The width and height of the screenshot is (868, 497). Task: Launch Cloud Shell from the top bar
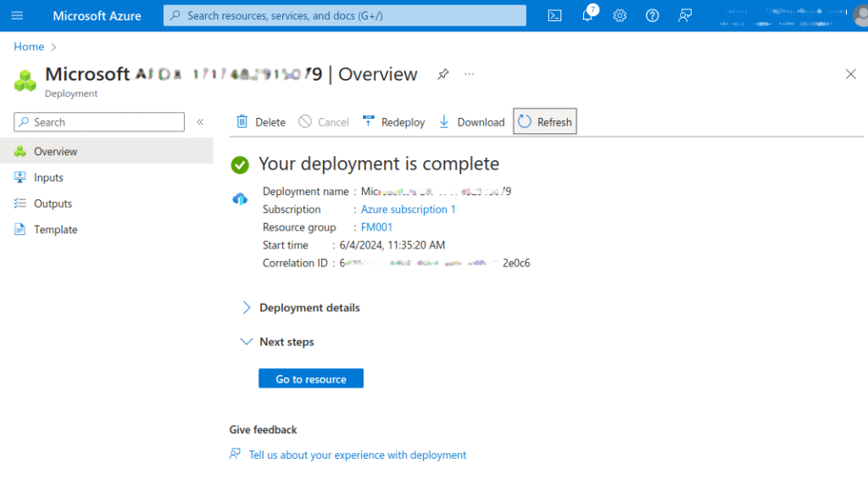click(554, 15)
